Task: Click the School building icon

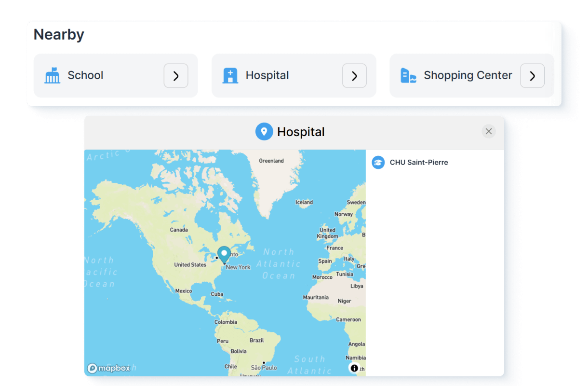Action: (52, 76)
